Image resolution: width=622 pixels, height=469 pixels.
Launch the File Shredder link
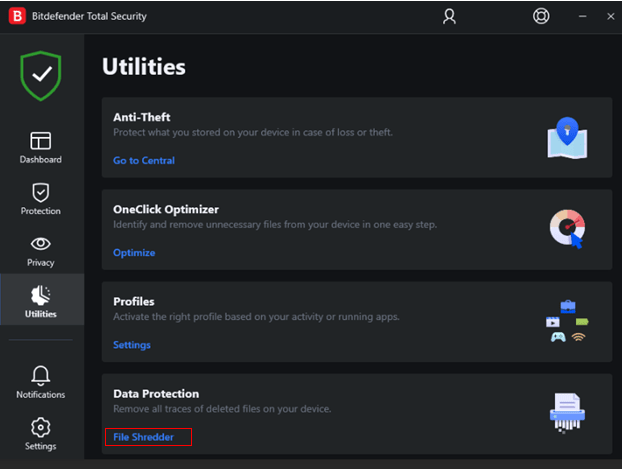[143, 437]
